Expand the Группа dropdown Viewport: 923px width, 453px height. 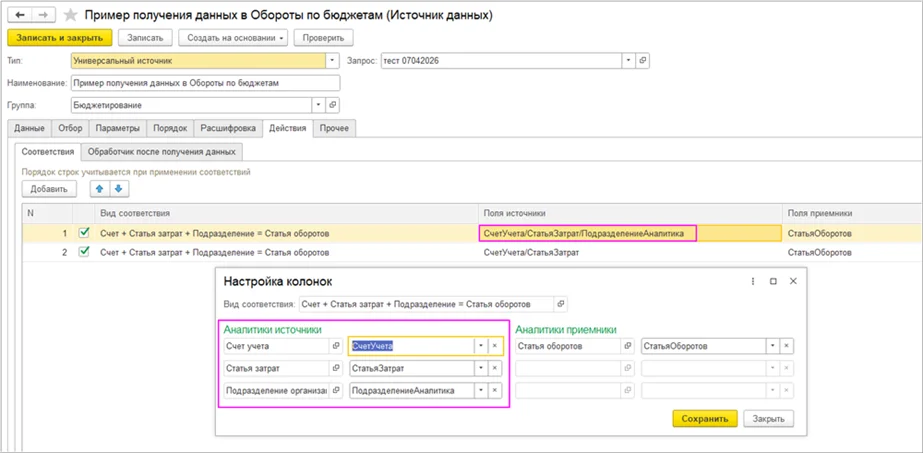318,105
